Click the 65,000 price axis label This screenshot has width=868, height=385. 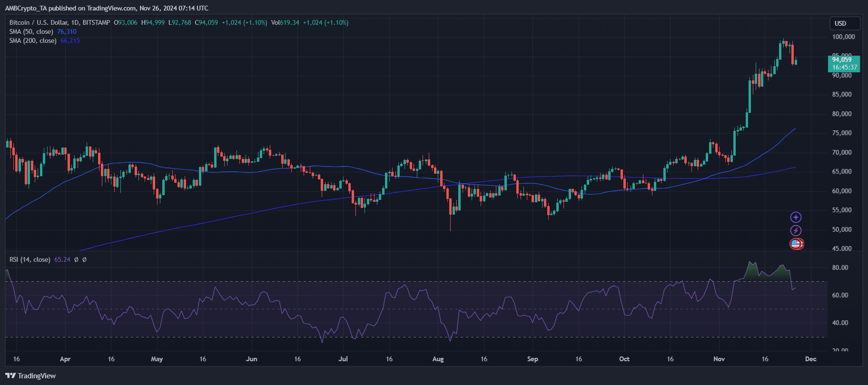point(842,171)
